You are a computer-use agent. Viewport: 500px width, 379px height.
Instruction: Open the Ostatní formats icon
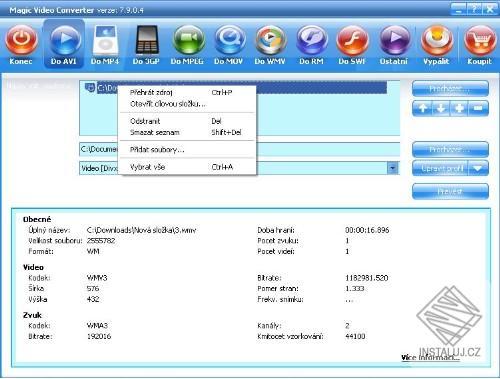click(394, 41)
